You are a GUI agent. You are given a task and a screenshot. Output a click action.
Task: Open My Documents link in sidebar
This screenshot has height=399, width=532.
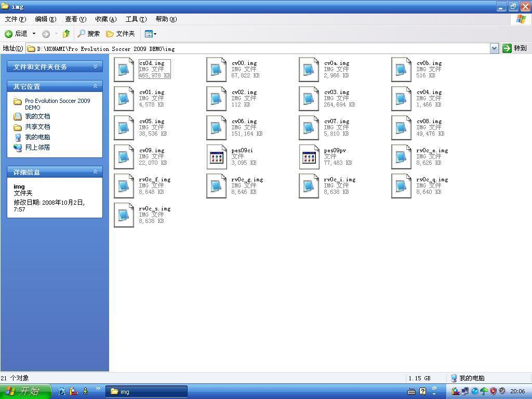(37, 116)
